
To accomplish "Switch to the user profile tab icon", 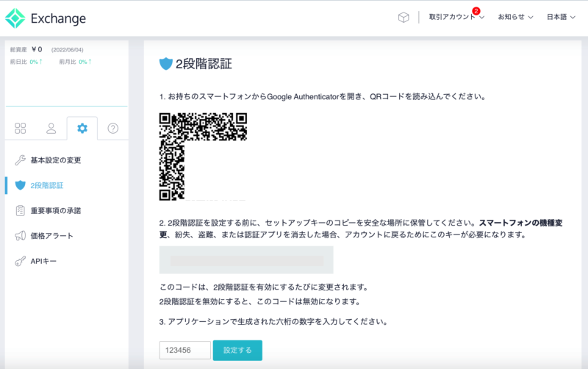I will pos(51,128).
